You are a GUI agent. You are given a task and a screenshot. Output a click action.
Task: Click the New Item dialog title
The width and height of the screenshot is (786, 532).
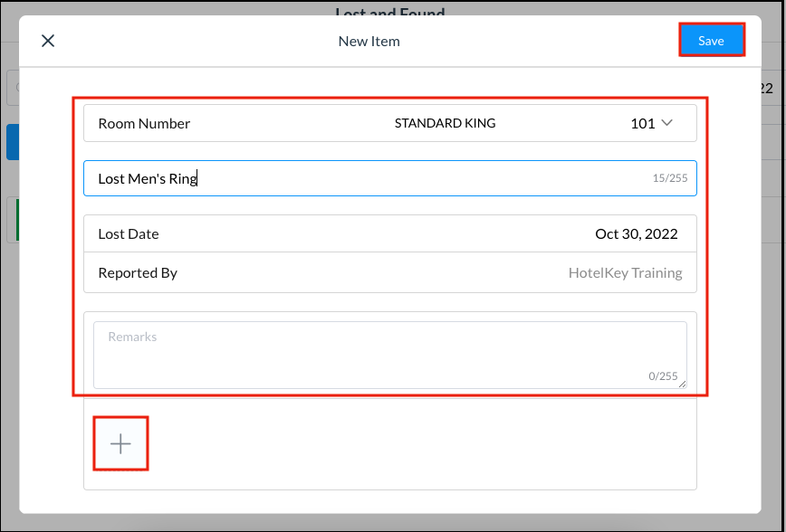(369, 41)
